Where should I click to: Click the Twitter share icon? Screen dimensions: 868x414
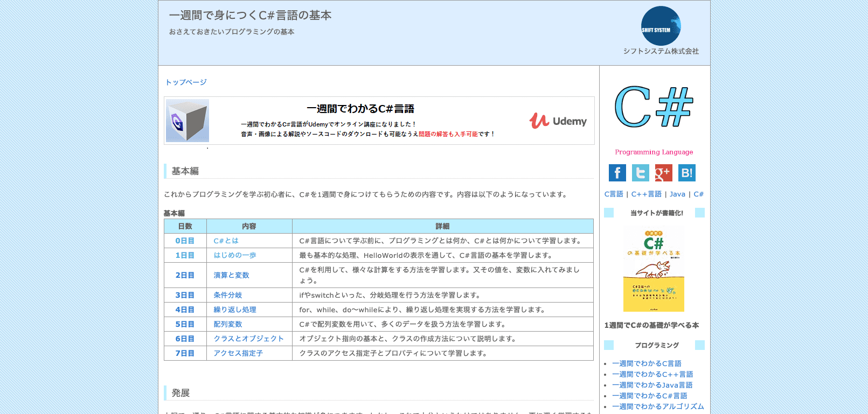(x=640, y=173)
